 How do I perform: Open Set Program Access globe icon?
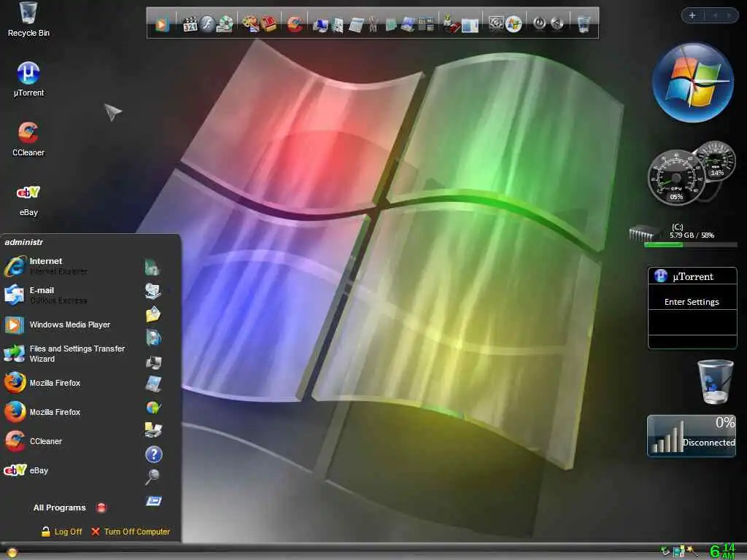coord(153,408)
